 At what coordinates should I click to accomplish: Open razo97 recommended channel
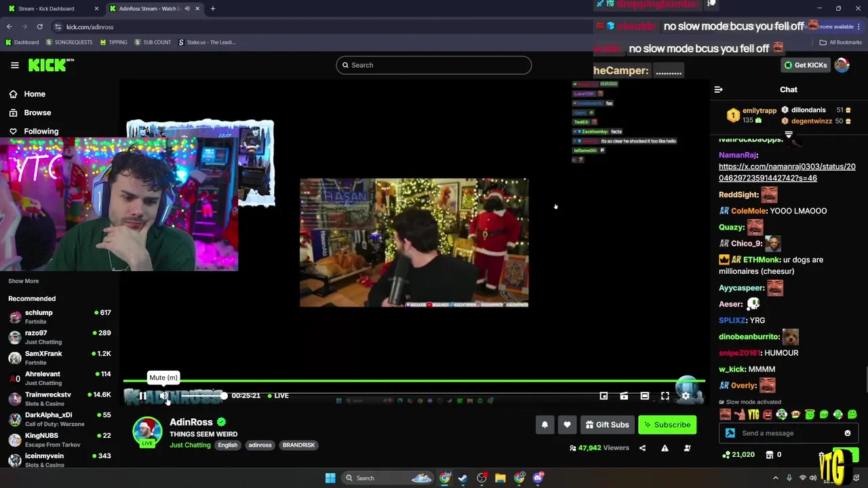(60, 337)
